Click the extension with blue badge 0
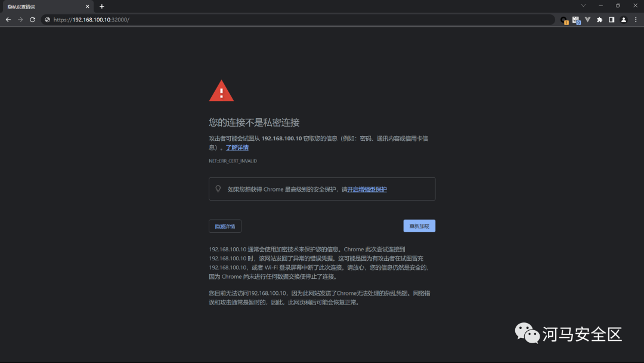This screenshot has height=363, width=644. (575, 20)
